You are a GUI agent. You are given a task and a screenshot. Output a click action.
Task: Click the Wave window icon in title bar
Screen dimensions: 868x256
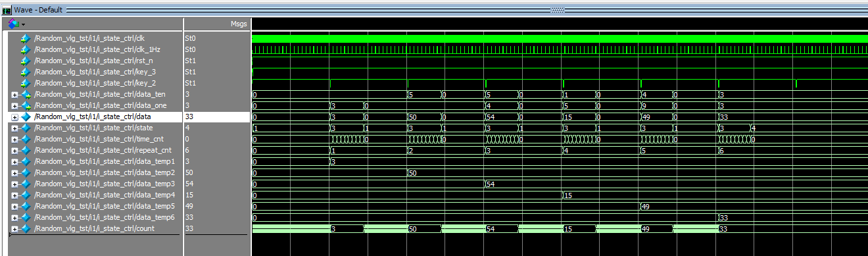[7, 10]
